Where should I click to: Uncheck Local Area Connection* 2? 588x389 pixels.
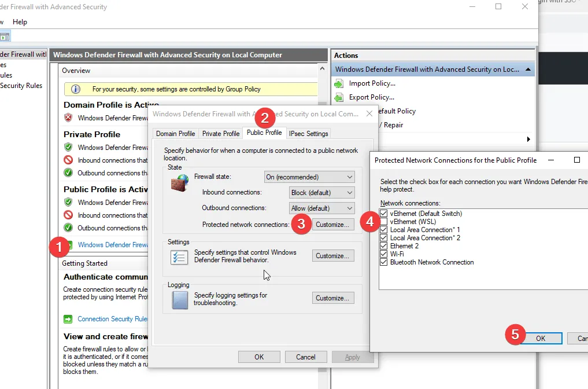(x=384, y=238)
